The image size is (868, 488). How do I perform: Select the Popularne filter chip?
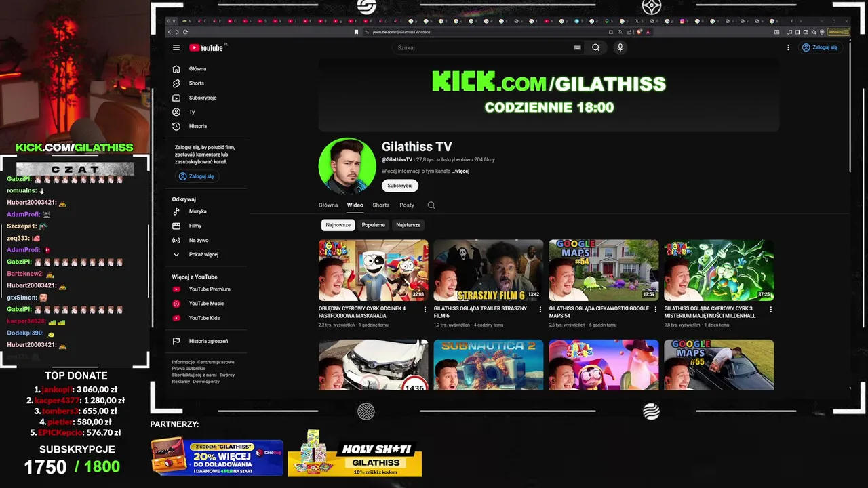pos(374,225)
